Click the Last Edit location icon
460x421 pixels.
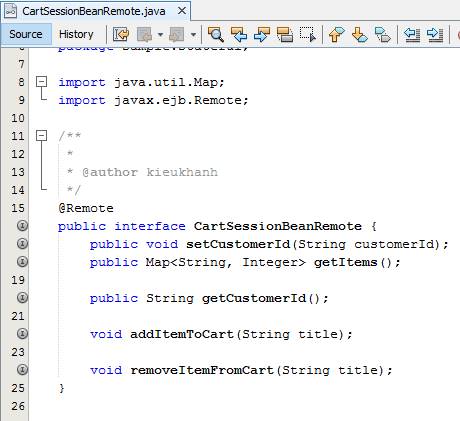point(121,34)
